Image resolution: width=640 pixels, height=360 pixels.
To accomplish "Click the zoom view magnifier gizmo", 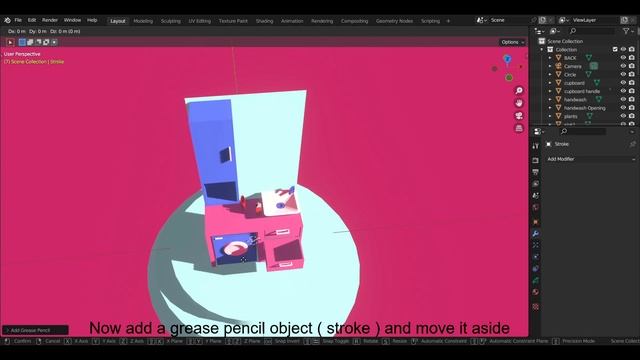I will [519, 91].
